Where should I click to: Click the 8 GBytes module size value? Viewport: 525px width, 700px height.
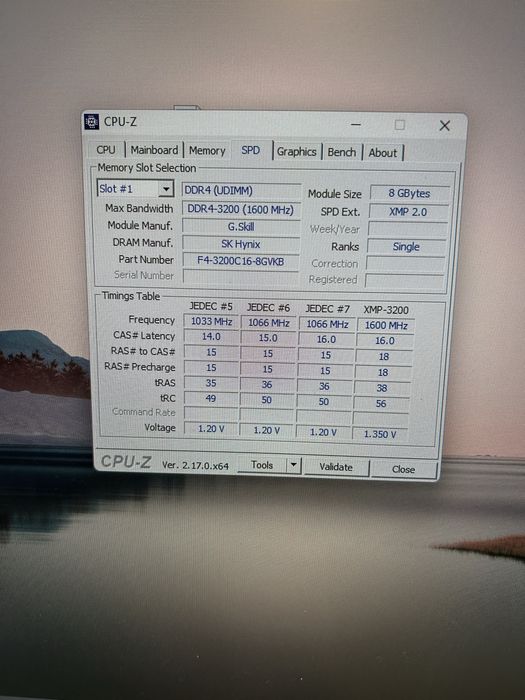tap(409, 193)
